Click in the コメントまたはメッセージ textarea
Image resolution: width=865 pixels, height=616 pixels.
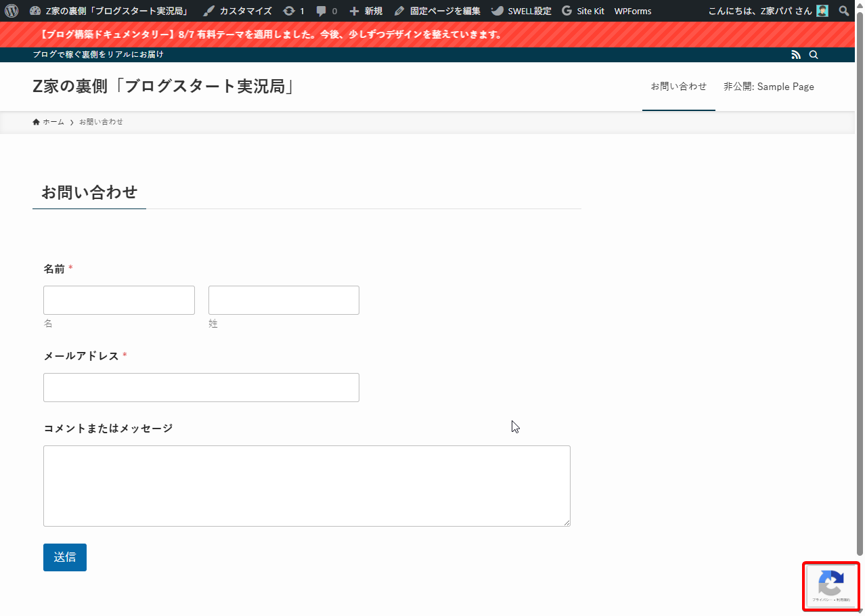point(307,485)
